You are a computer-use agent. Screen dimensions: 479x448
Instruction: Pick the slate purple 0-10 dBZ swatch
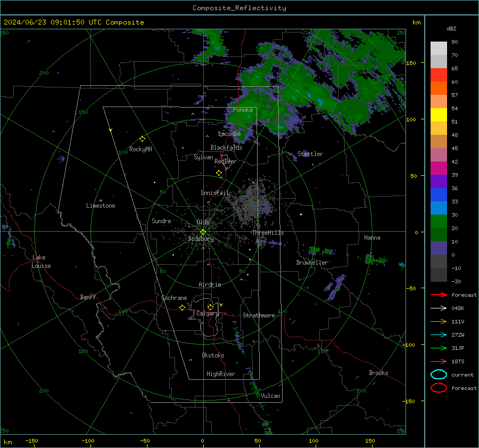[439, 248]
